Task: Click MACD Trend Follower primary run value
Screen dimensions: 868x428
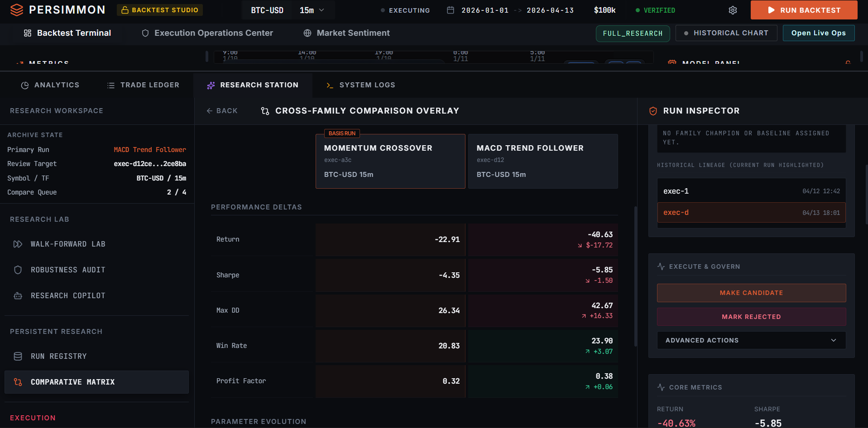Action: coord(150,150)
